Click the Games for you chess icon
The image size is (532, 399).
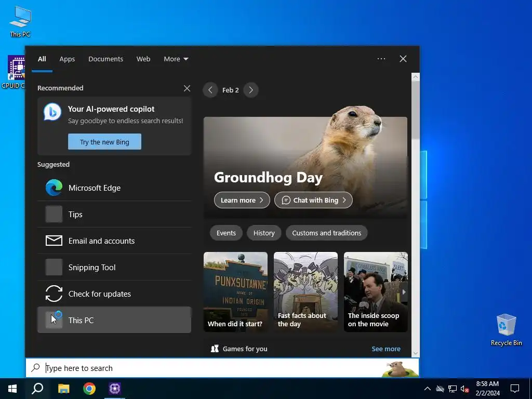215,349
